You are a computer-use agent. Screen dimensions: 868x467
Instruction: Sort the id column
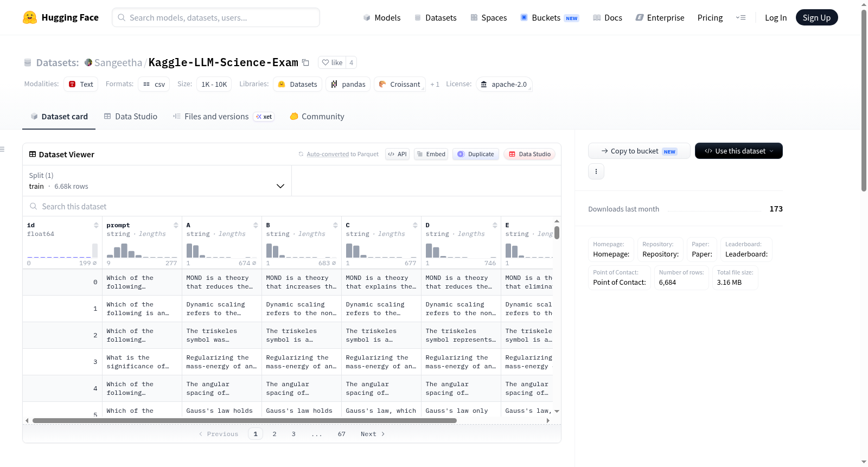96,225
